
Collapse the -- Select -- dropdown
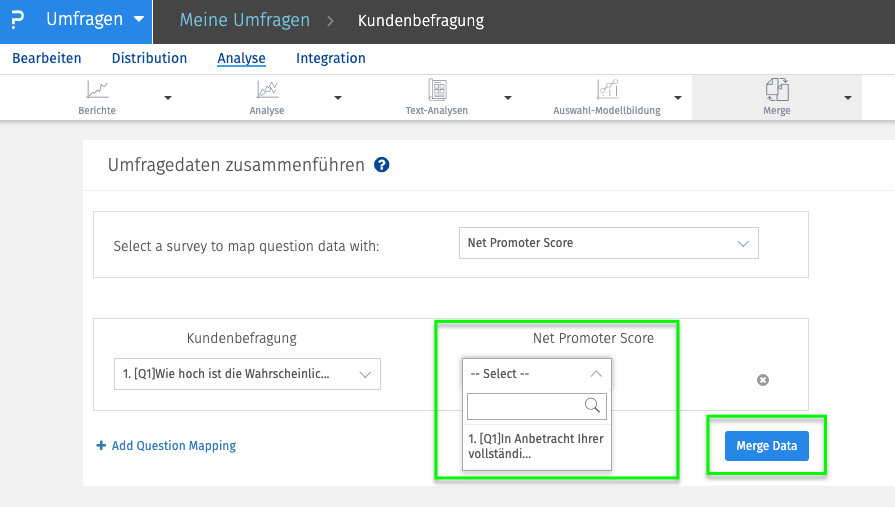(x=537, y=374)
